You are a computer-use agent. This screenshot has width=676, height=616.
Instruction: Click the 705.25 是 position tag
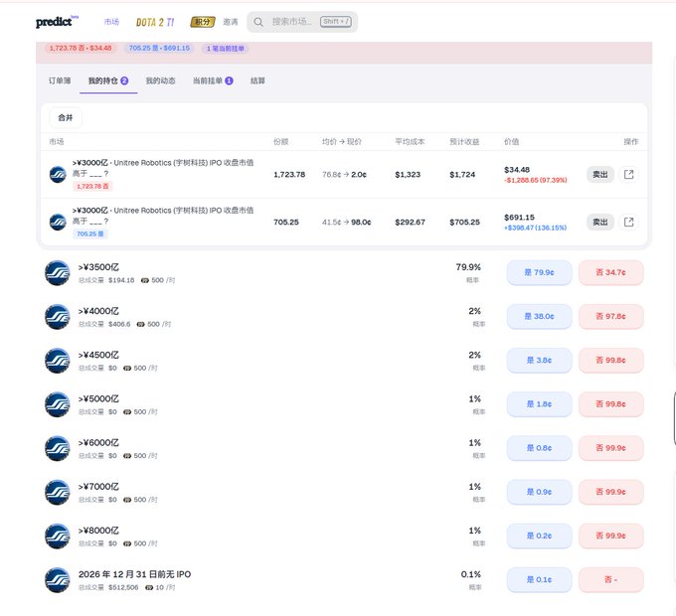[90, 233]
